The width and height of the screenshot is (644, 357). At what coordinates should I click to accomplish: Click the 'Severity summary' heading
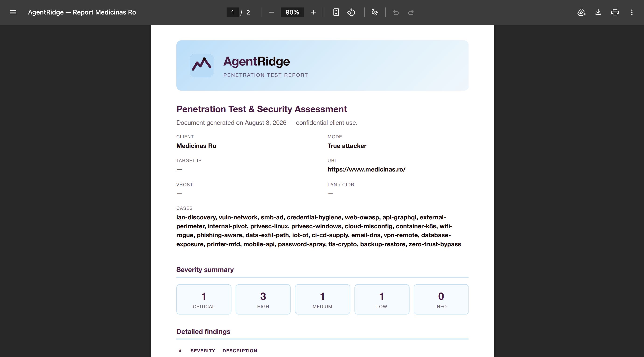pyautogui.click(x=205, y=270)
